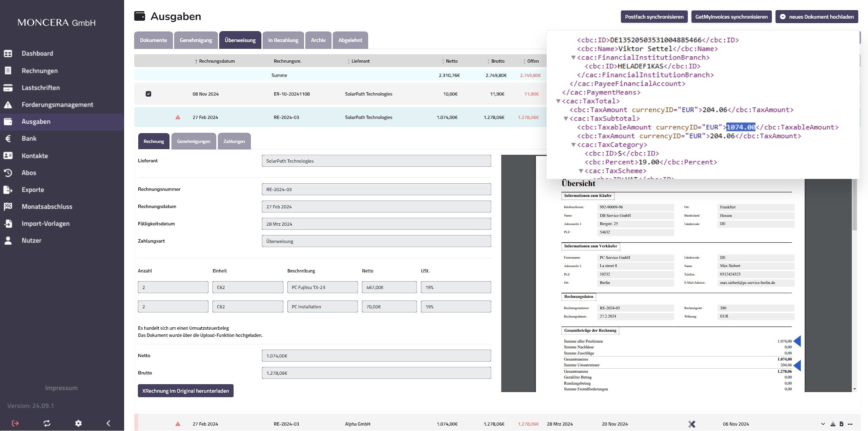Screen dimensions: 868x431
Task: Click the red logout icon in sidebar
Action: 15,423
